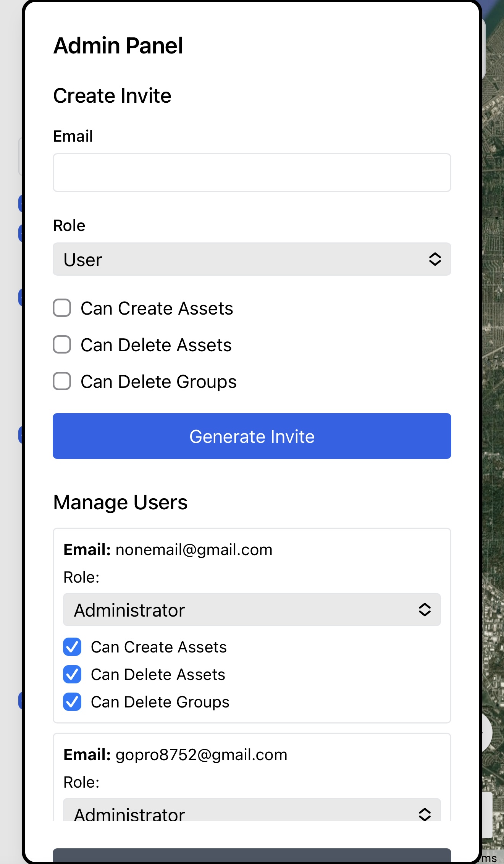
Task: Enable Can Create Assets for new invite
Action: [62, 308]
